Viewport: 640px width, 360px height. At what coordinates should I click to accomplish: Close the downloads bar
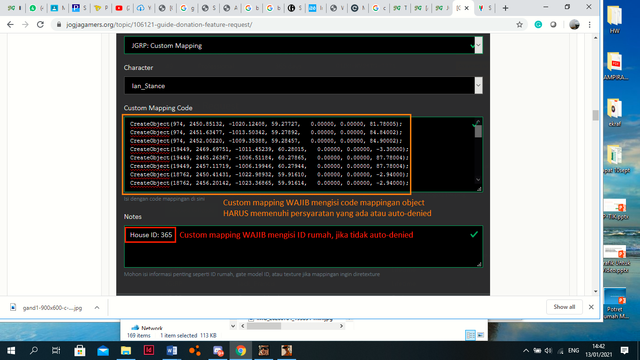point(591,307)
